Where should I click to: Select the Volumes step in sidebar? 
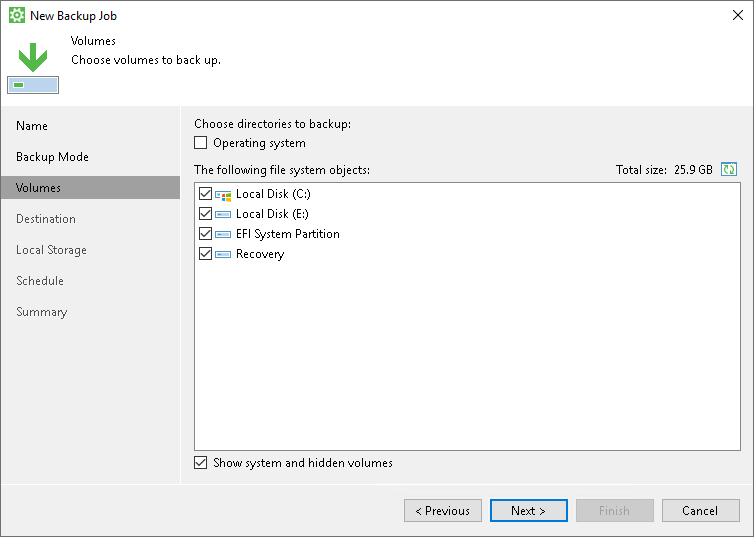point(90,187)
